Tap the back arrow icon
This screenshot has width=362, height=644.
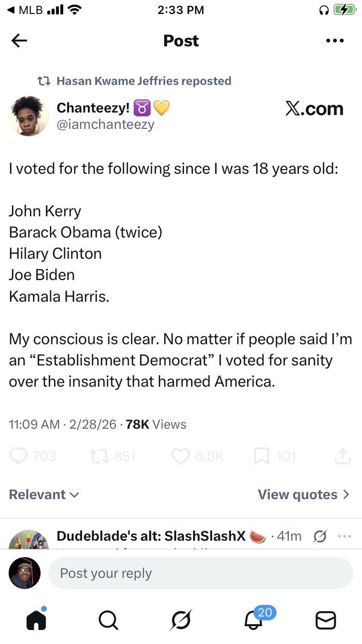click(19, 41)
